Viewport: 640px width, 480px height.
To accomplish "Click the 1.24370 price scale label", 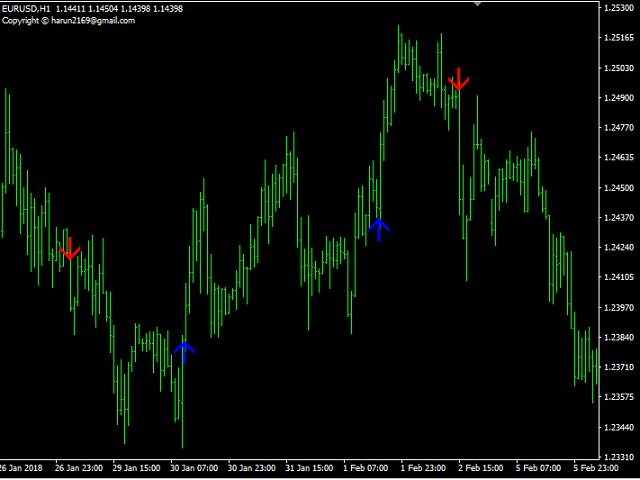I will click(619, 218).
